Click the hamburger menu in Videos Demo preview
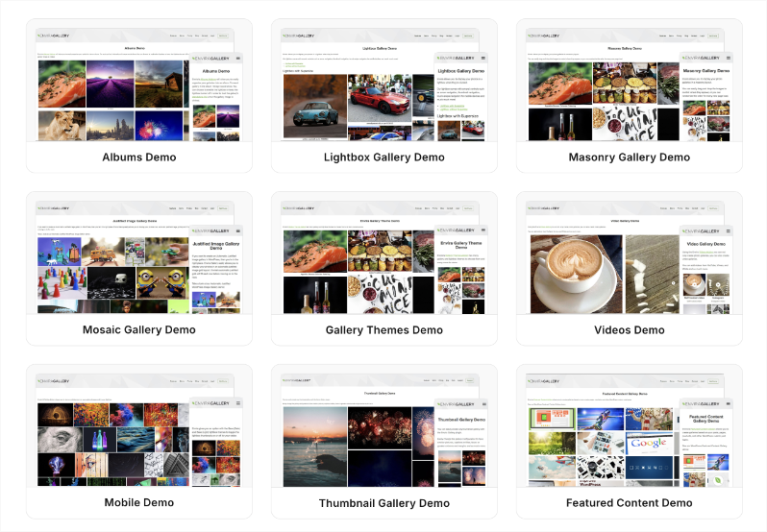Viewport: 767px width, 532px height. coord(728,231)
